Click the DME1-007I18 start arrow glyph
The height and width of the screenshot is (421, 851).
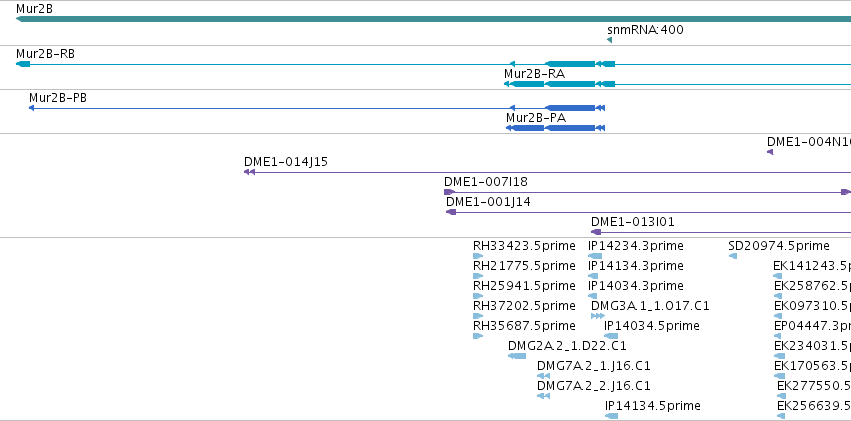click(449, 192)
